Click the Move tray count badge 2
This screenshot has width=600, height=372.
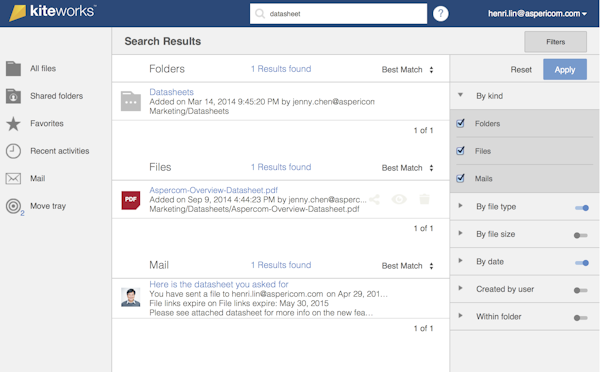[22, 214]
